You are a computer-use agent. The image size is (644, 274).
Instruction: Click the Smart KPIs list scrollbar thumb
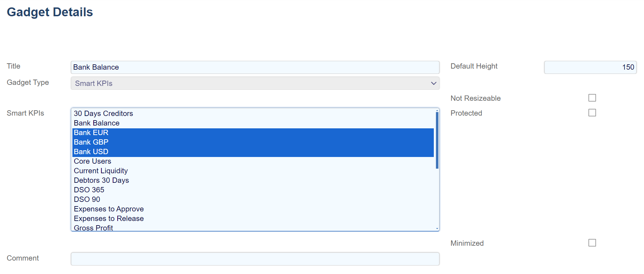437,140
